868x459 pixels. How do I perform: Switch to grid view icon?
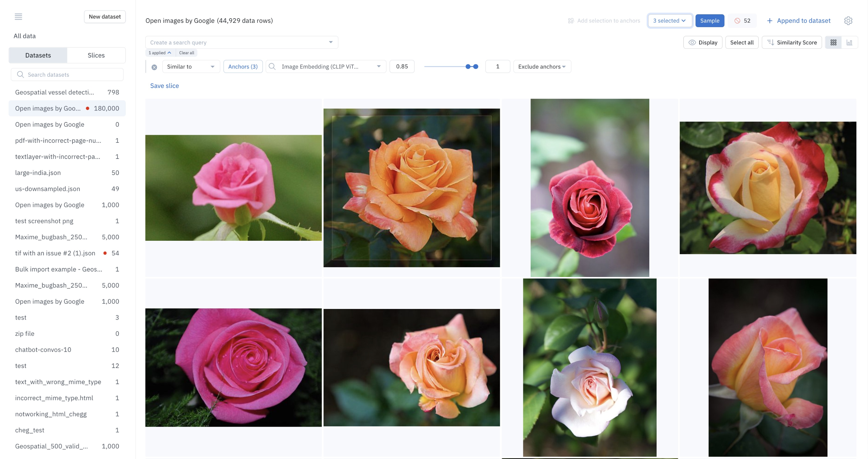(x=833, y=42)
